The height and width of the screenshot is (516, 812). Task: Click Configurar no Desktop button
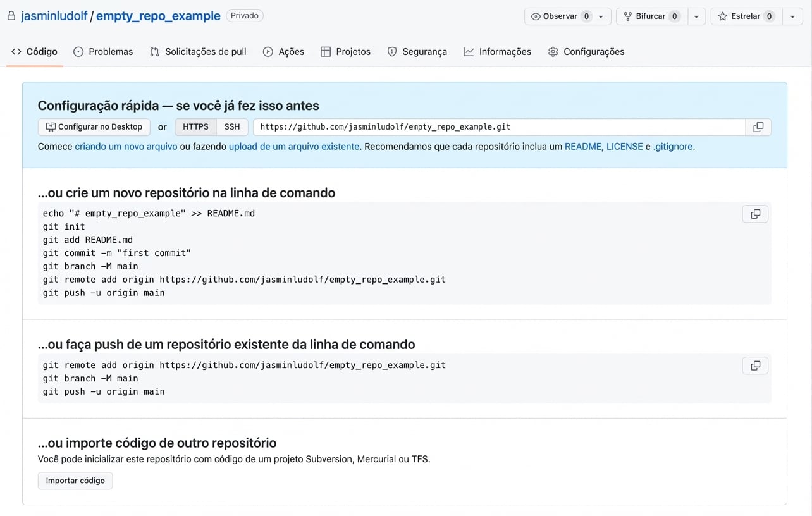pos(94,127)
